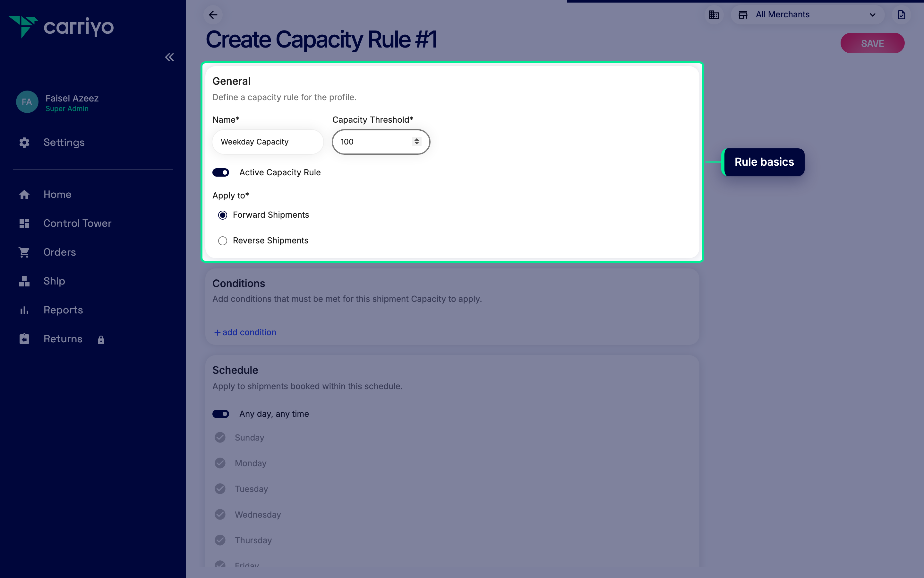Click the Schedule section heading
924x578 pixels.
tap(235, 370)
